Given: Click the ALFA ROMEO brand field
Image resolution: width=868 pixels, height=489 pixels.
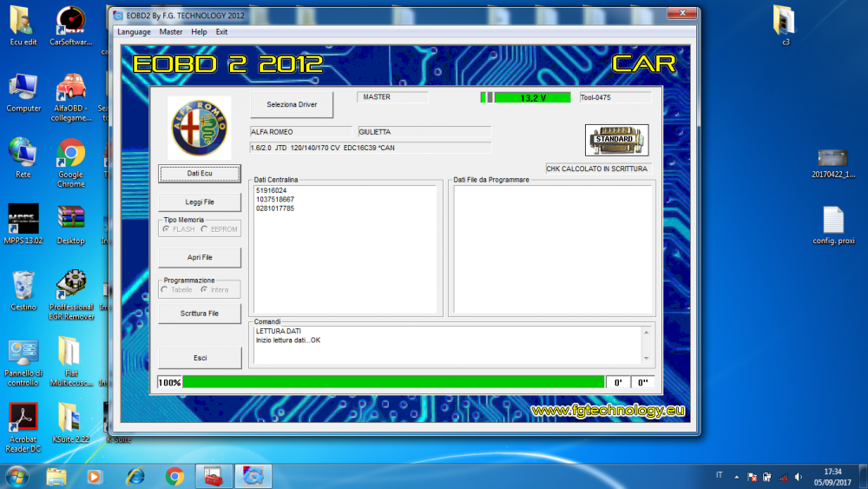Looking at the screenshot, I should pyautogui.click(x=300, y=132).
